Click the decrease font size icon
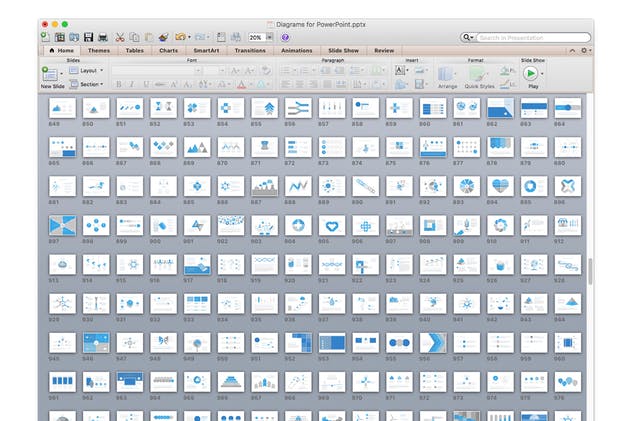Image resolution: width=632 pixels, height=421 pixels. 249,71
